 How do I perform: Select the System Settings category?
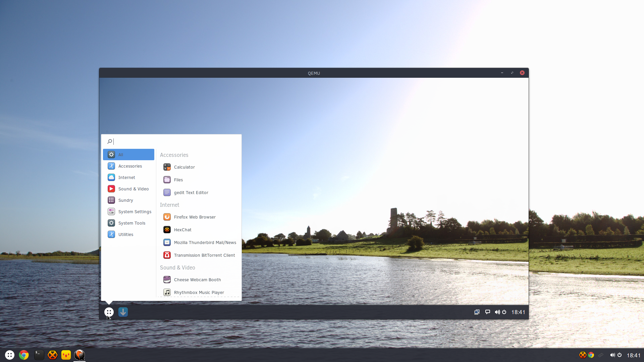coord(128,212)
